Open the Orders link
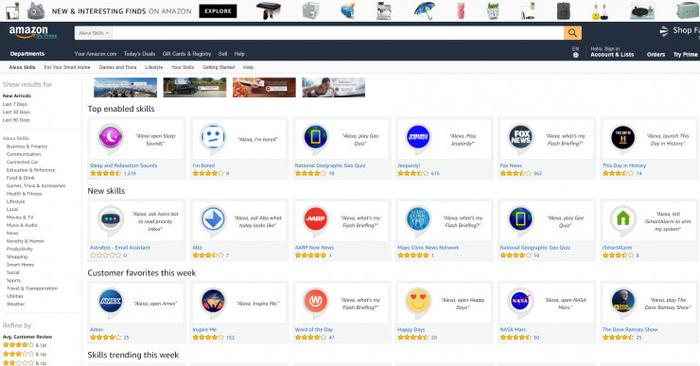 (x=656, y=54)
